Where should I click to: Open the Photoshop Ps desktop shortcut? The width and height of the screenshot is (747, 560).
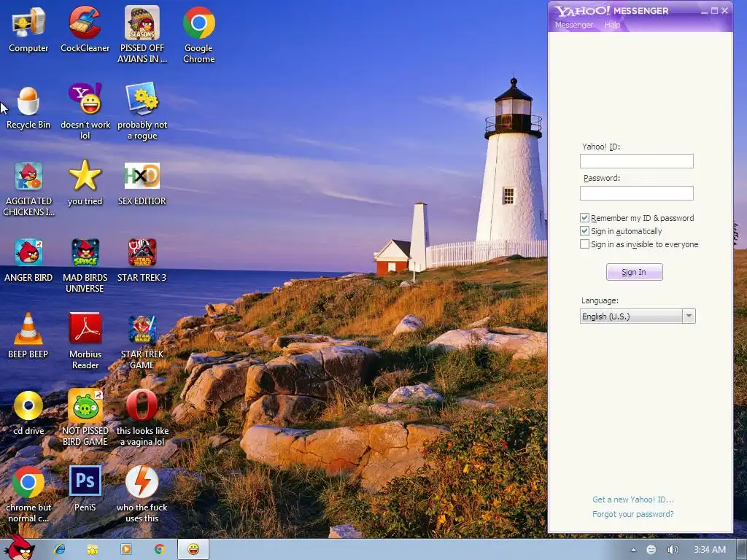85,489
